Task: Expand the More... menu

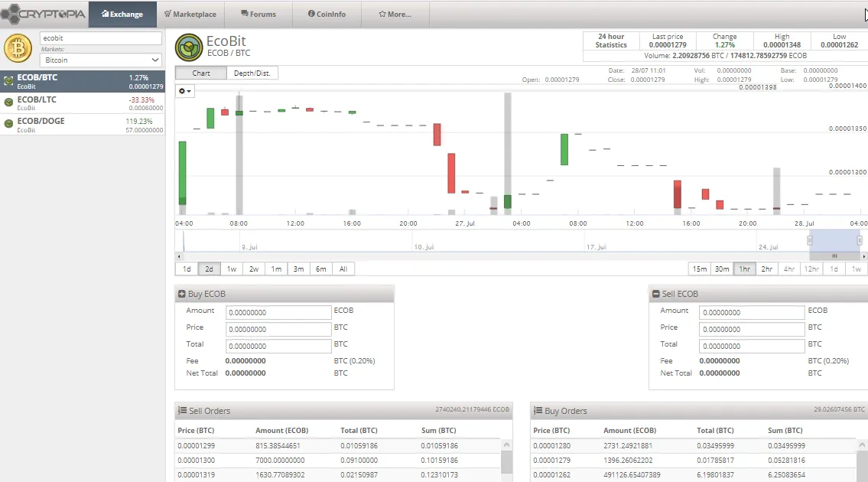Action: (395, 15)
